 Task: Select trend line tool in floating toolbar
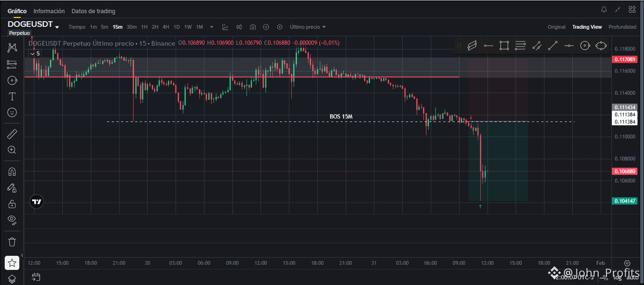(553, 46)
